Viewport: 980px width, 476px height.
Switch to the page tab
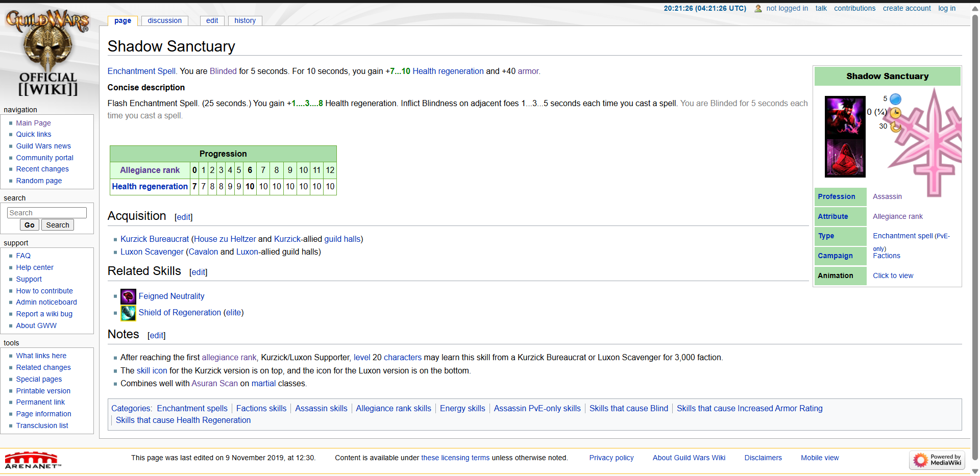(122, 20)
